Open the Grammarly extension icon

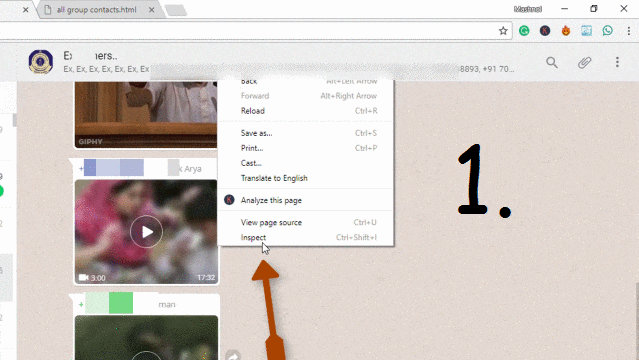pyautogui.click(x=524, y=31)
